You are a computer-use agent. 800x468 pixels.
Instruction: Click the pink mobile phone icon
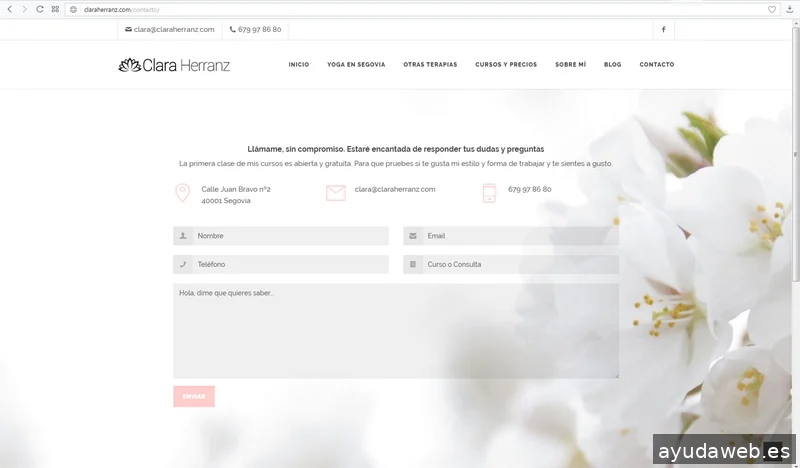coord(489,193)
